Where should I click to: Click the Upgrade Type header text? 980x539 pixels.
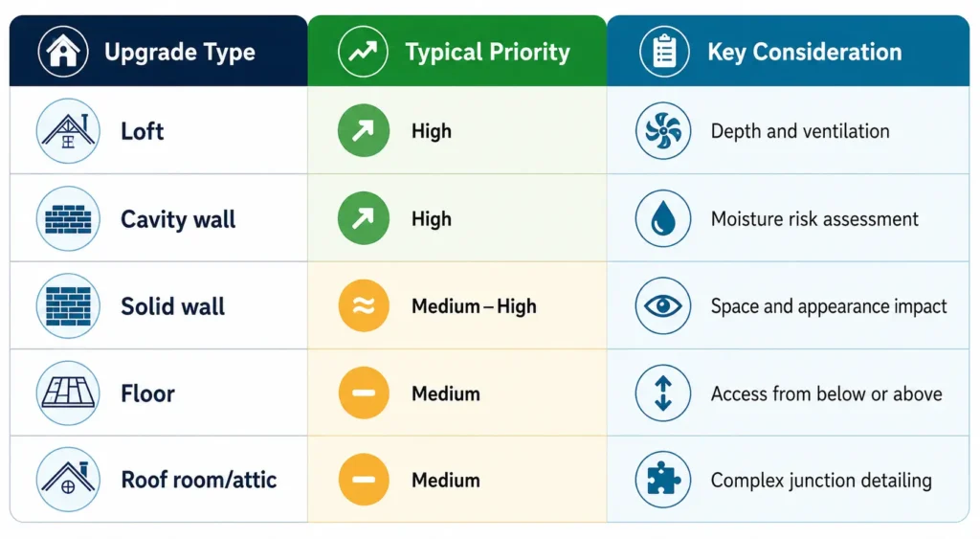(179, 52)
